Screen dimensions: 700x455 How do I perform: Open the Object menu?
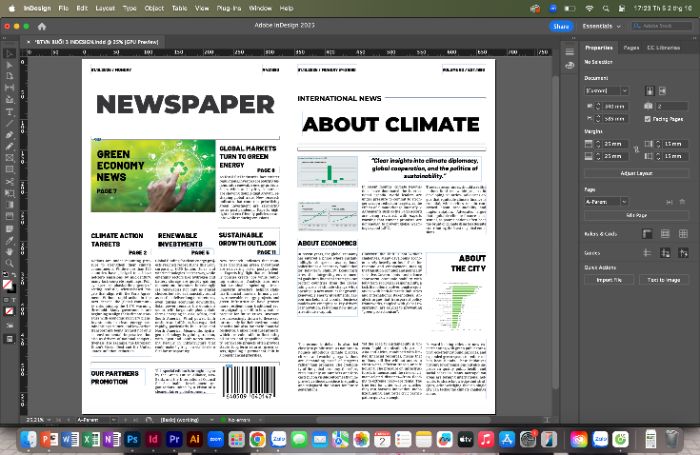(x=154, y=8)
